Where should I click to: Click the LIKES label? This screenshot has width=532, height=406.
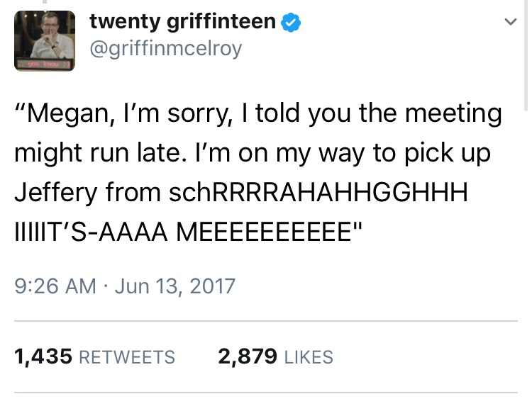(309, 357)
